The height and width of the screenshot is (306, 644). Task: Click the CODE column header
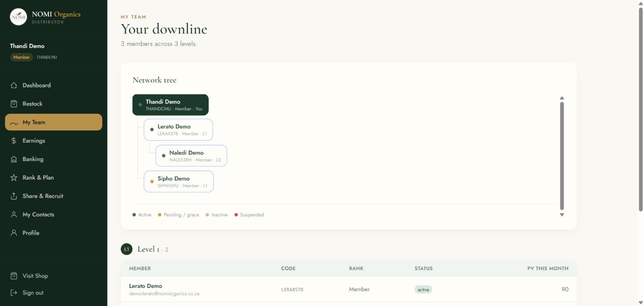[x=288, y=269]
